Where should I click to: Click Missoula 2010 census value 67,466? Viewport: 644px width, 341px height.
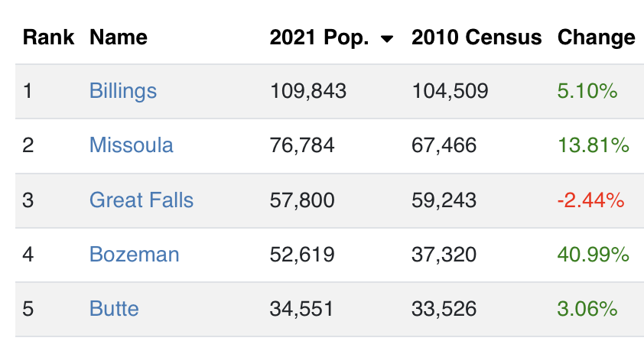point(444,145)
